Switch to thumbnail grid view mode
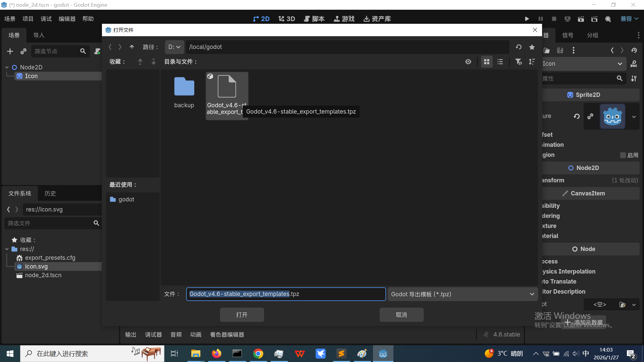 pos(486,62)
